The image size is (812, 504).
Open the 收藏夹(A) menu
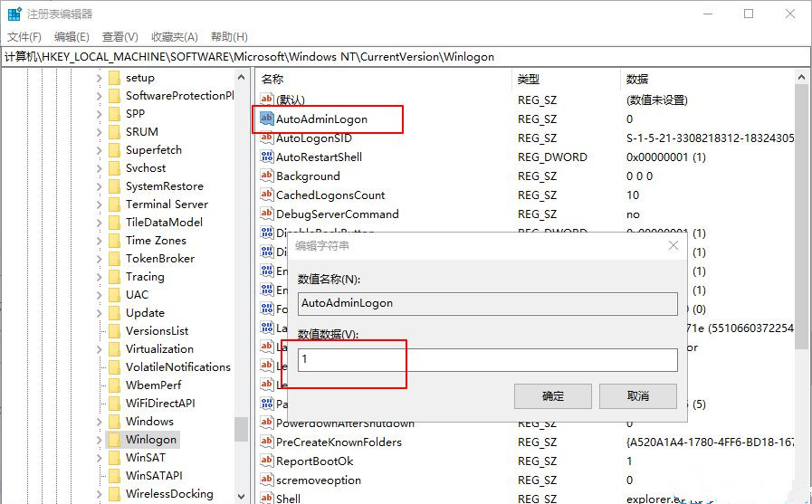click(x=174, y=36)
